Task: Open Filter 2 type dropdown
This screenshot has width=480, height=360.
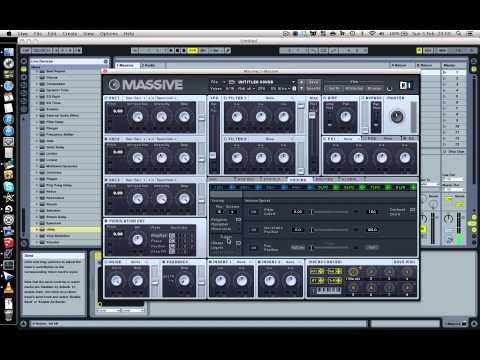Action: [x=272, y=139]
